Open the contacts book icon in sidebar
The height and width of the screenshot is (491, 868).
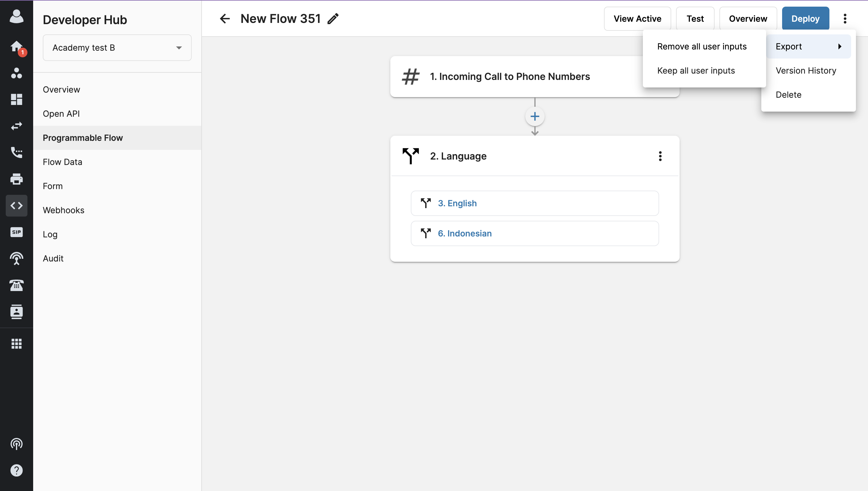[16, 312]
